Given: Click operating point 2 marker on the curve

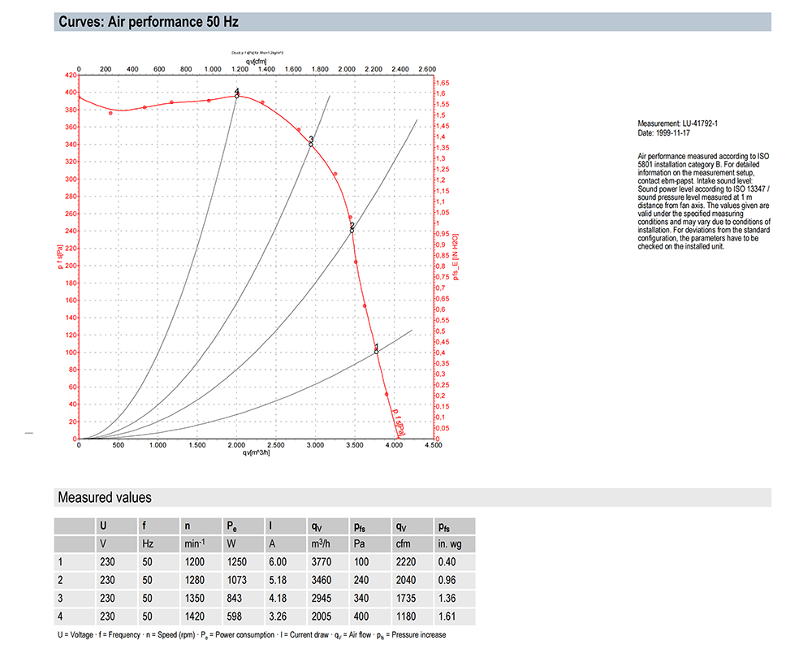Looking at the screenshot, I should [352, 231].
